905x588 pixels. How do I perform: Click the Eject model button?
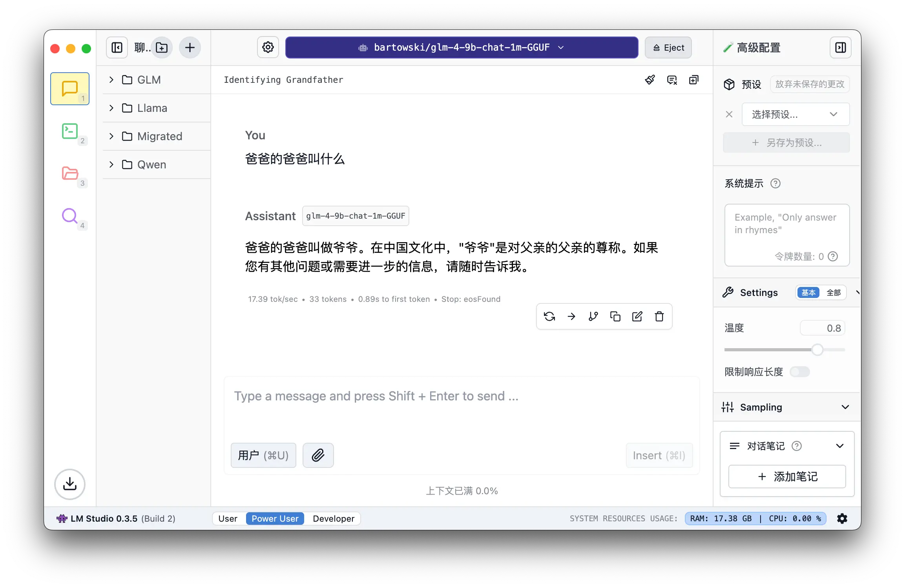(x=668, y=47)
